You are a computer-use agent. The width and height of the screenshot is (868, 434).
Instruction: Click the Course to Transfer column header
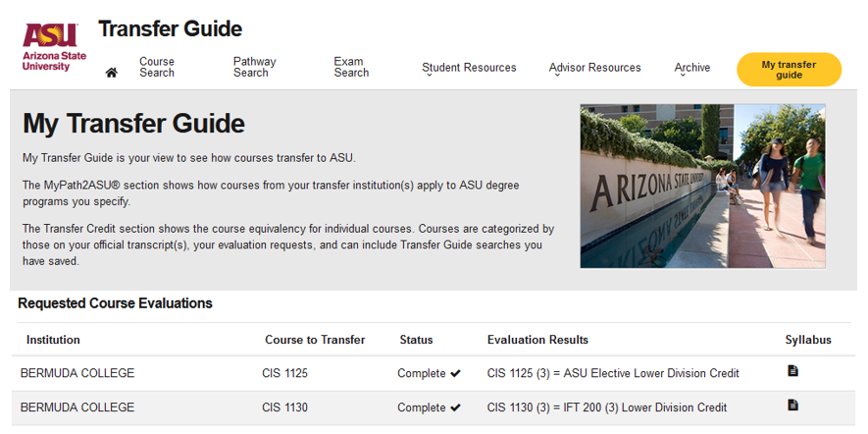point(315,340)
